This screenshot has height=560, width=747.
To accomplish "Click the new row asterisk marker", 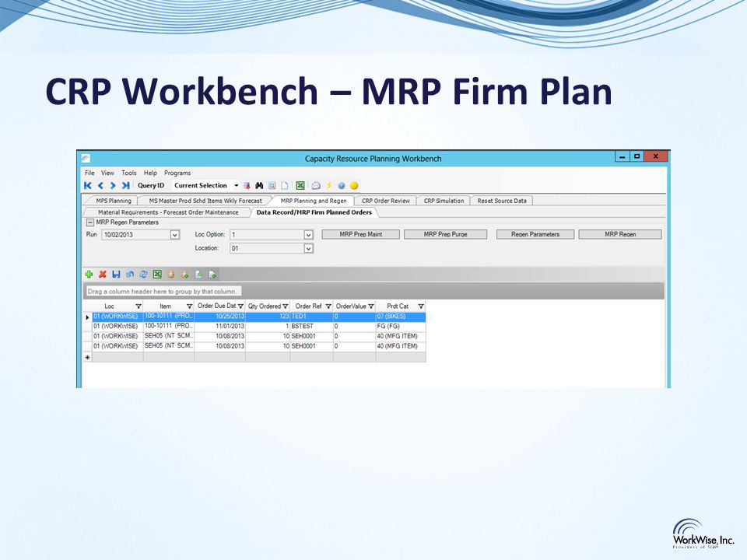I will tap(88, 357).
